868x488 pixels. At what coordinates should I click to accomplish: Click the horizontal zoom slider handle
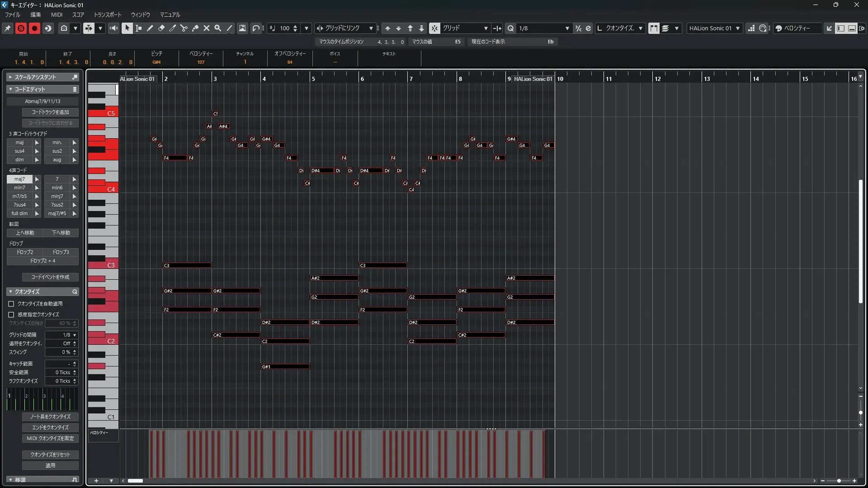(x=839, y=481)
